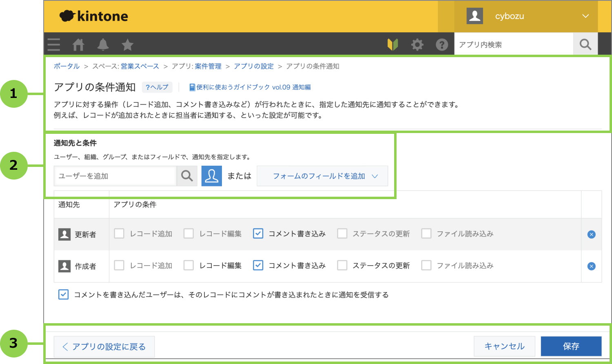Open the favorites star icon
This screenshot has width=612, height=364.
127,44
